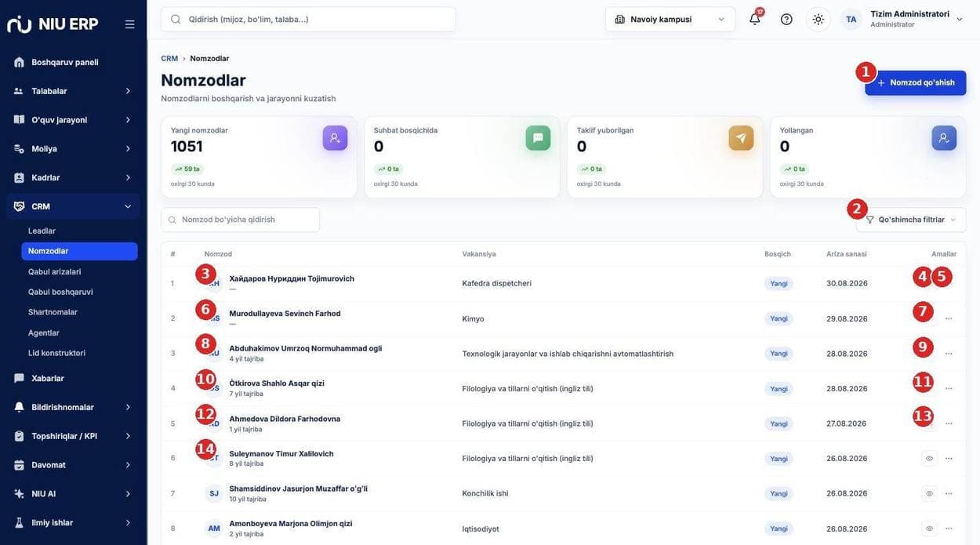Expand the O'quv jarayoni sidebar section
This screenshot has height=545, width=980.
(73, 120)
